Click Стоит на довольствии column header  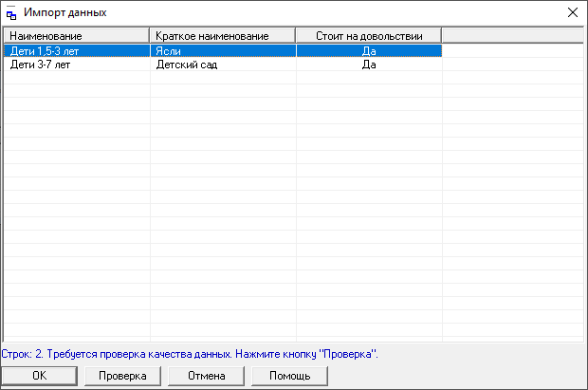(369, 36)
